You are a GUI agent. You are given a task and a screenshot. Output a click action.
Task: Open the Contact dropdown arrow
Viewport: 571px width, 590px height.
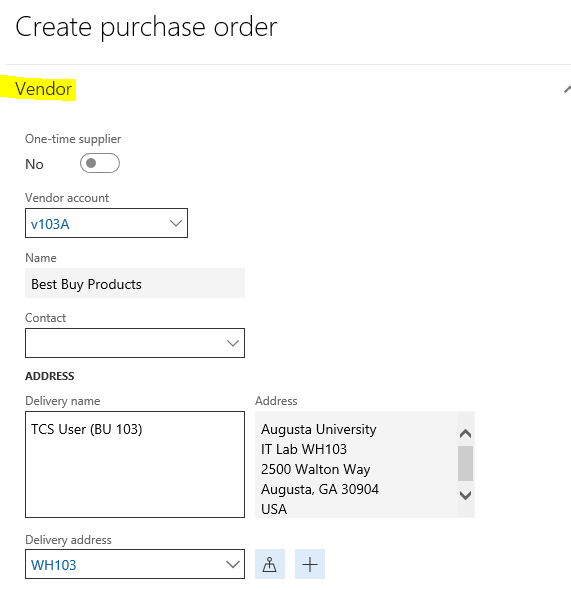[233, 343]
